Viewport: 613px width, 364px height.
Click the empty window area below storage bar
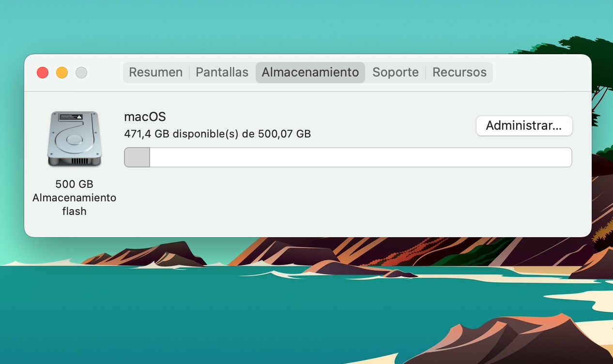339,203
